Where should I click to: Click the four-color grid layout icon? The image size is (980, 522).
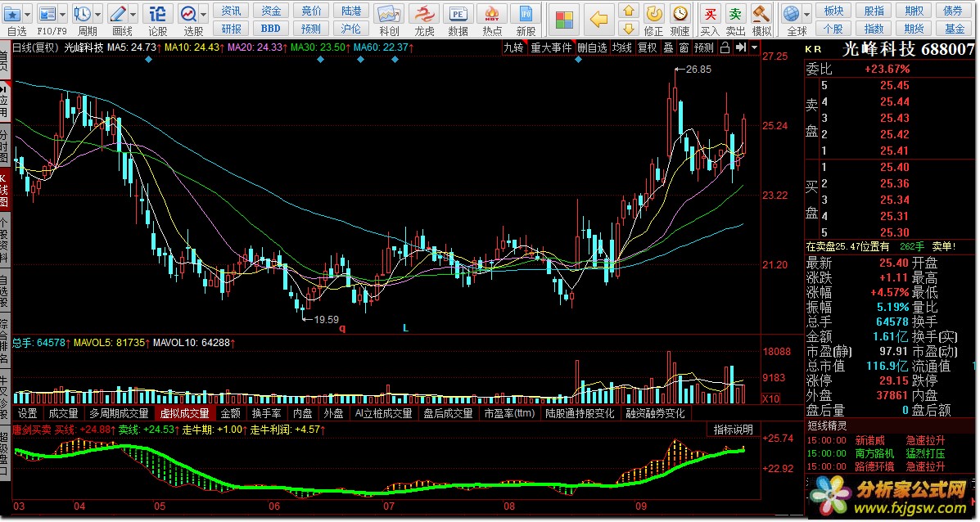[x=564, y=20]
